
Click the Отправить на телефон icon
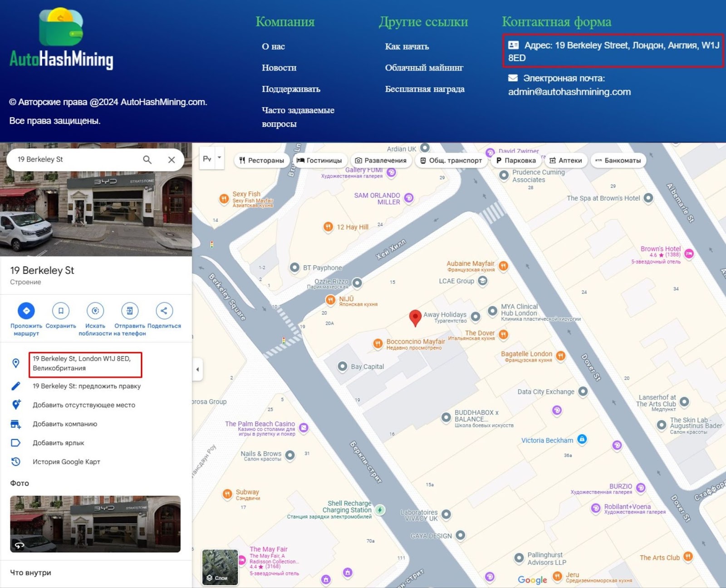130,311
